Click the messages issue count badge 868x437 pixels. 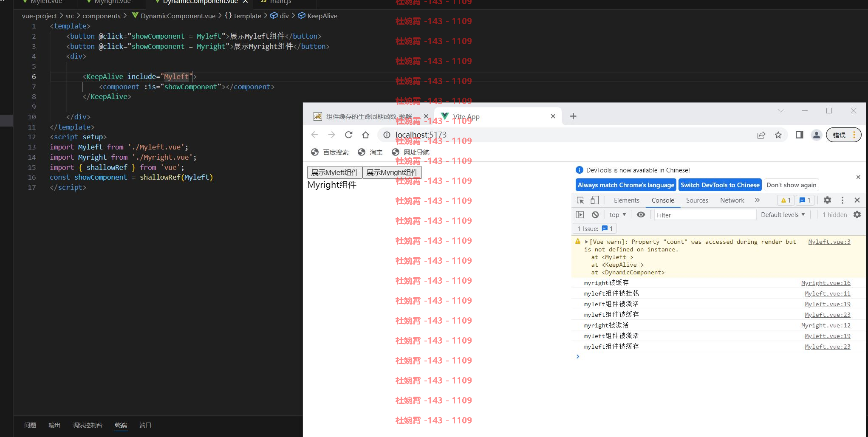[x=805, y=200]
